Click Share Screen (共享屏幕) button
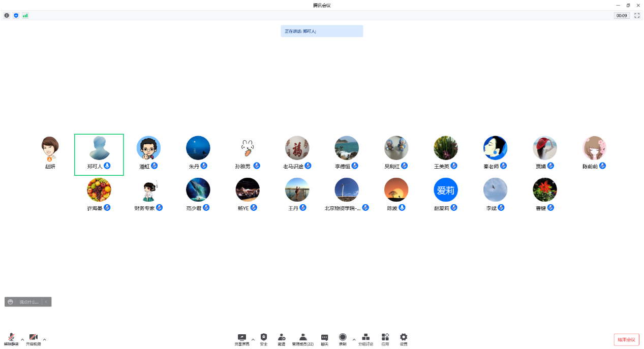The image size is (644, 349). click(x=242, y=339)
